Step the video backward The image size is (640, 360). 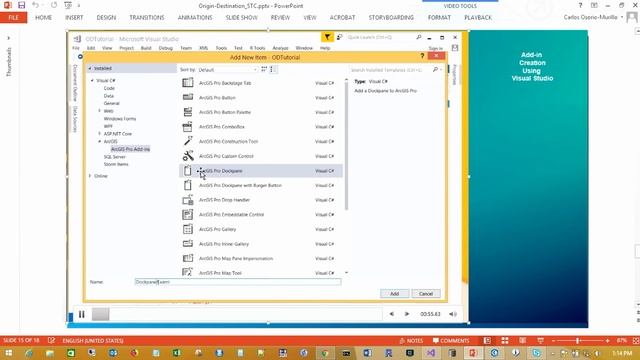(x=391, y=314)
